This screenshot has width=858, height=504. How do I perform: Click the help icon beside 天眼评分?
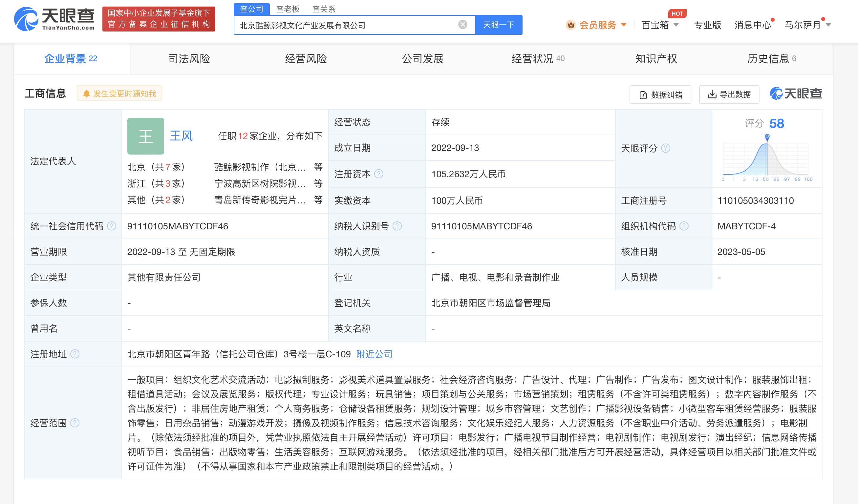pyautogui.click(x=666, y=148)
